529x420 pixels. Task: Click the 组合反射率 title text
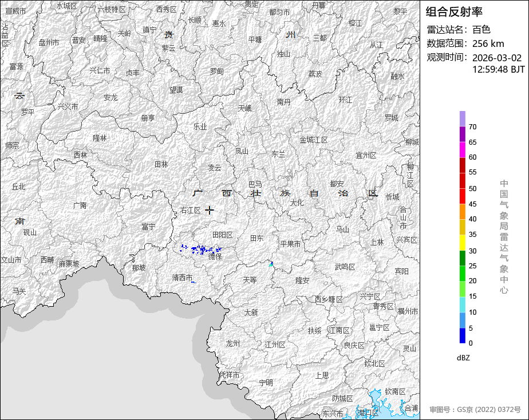coord(455,12)
